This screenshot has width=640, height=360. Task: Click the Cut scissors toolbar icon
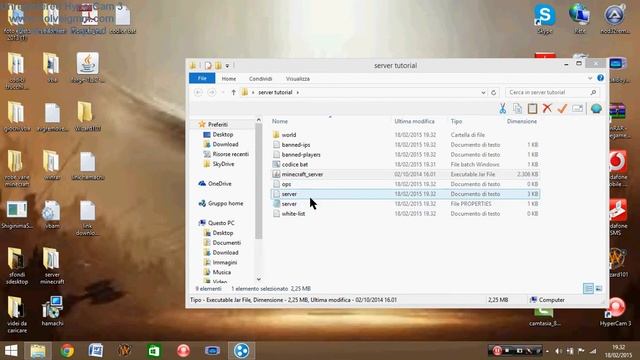502,109
